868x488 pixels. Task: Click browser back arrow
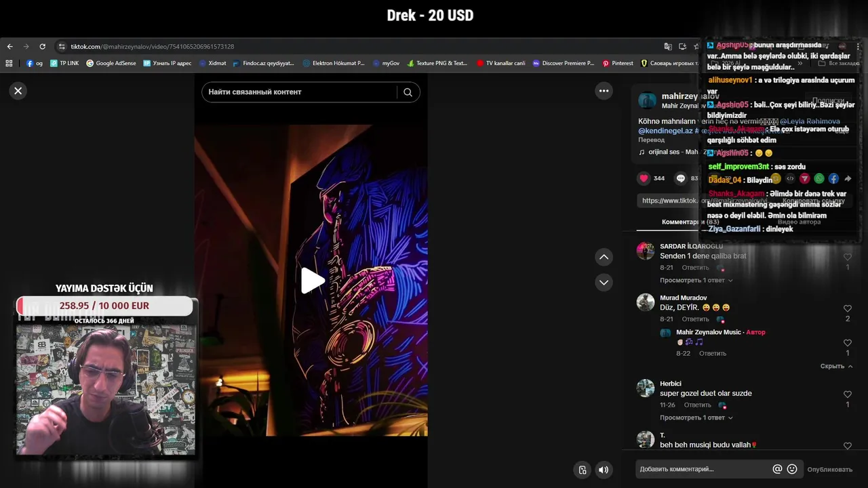[9, 47]
